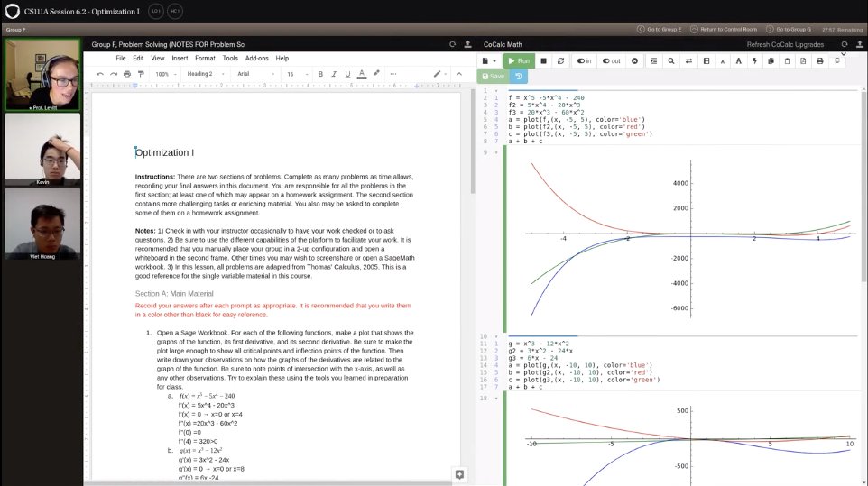Paste with the clipboard icon in CoCalc

click(787, 60)
